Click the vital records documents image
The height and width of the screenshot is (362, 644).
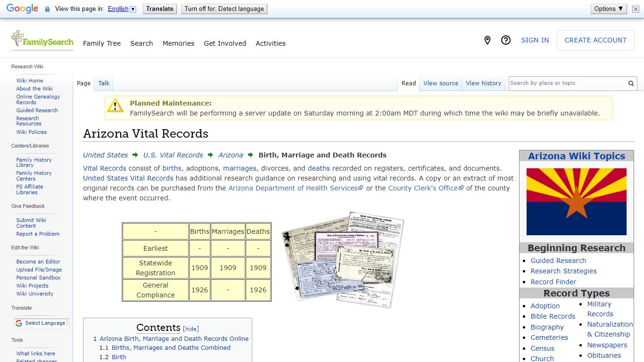343,259
